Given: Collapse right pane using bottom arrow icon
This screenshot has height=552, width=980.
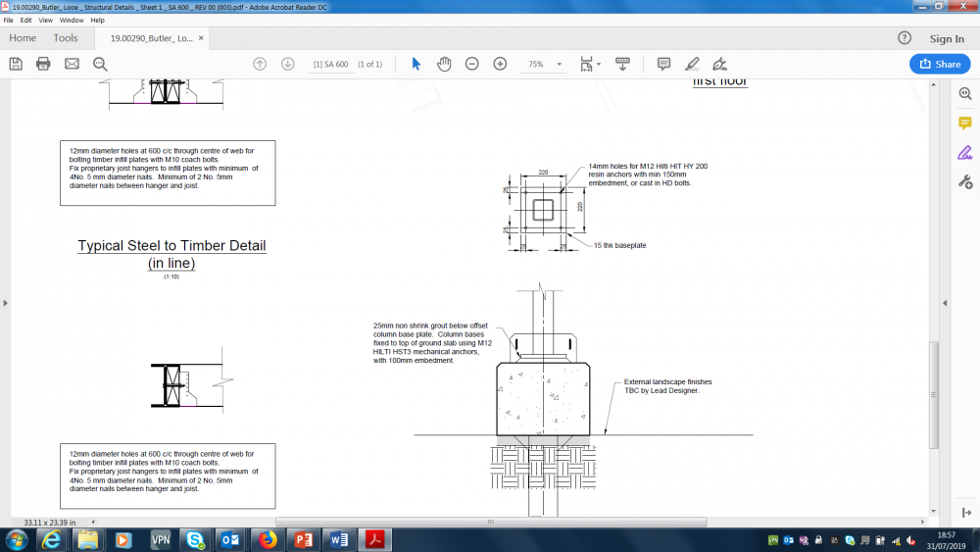Looking at the screenshot, I should tap(967, 513).
